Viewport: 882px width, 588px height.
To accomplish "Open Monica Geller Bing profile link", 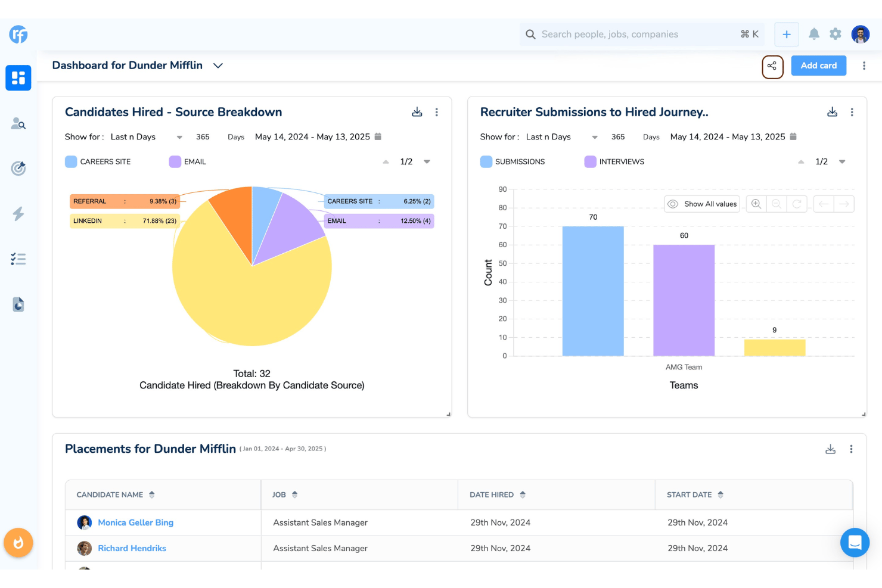I will click(x=136, y=522).
